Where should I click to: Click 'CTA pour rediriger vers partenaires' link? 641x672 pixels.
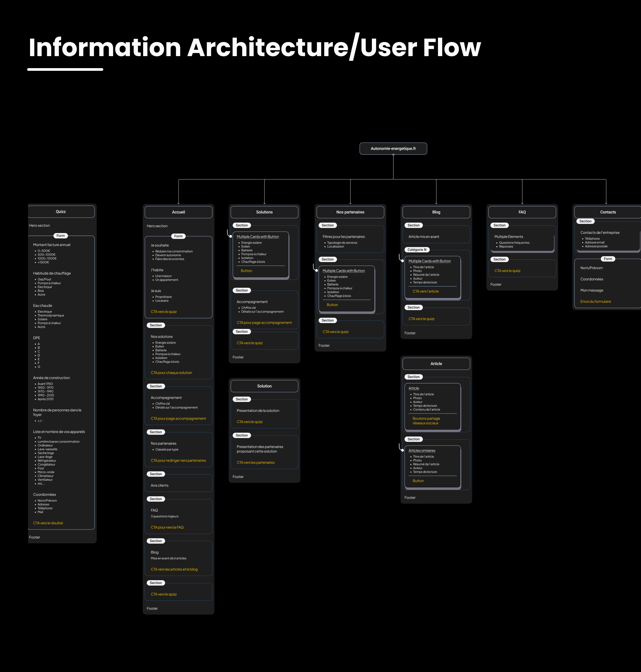(178, 460)
